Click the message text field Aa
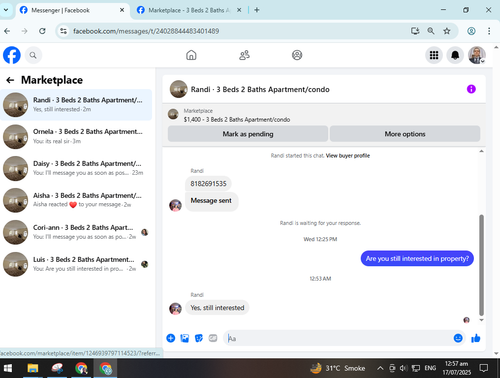This screenshot has width=500, height=378. (337, 338)
